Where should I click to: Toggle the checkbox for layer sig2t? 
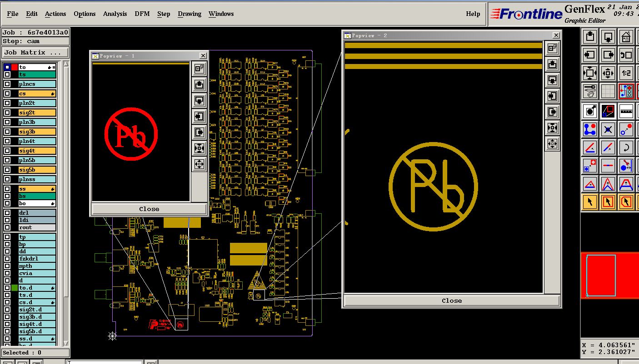7,113
